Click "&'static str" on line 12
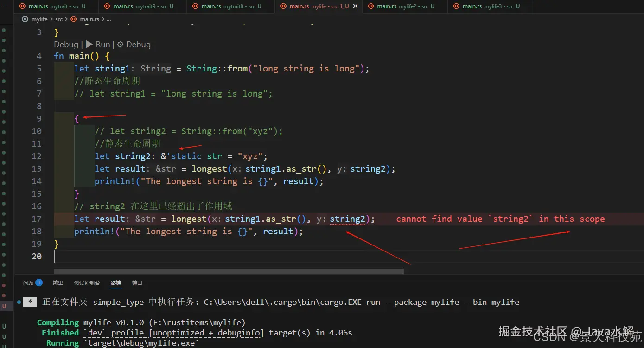This screenshot has width=644, height=348. [191, 156]
